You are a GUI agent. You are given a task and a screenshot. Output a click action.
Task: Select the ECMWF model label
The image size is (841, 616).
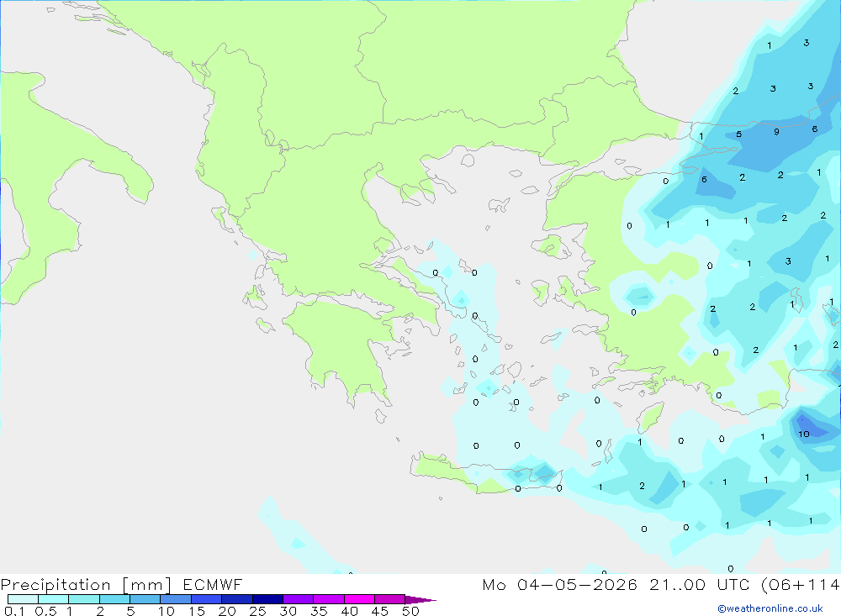213,584
